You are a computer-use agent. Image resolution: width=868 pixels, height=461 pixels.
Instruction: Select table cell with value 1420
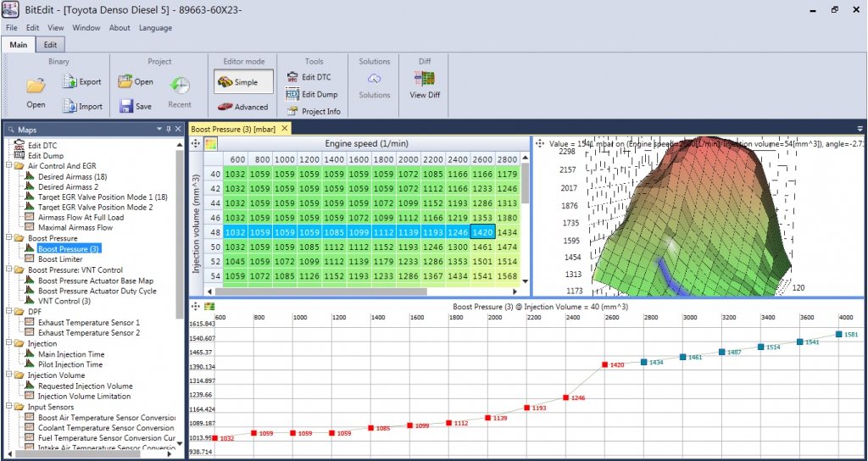click(x=482, y=232)
